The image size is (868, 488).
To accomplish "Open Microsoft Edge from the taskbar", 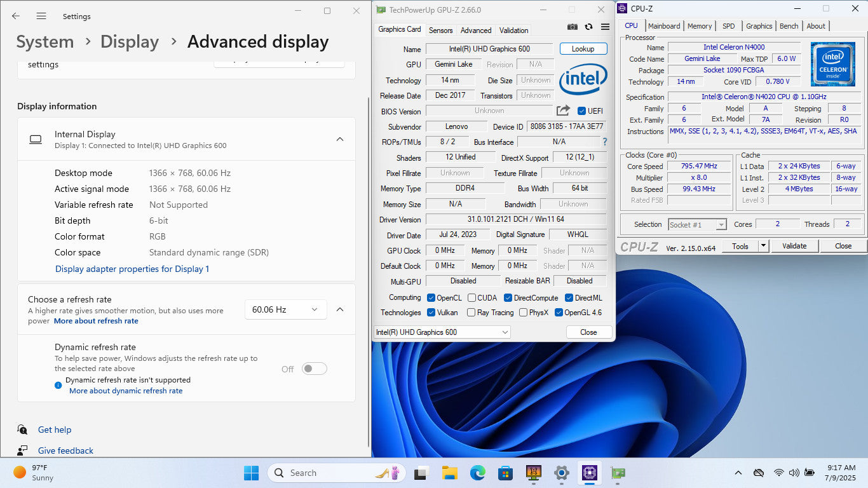I will 478,473.
